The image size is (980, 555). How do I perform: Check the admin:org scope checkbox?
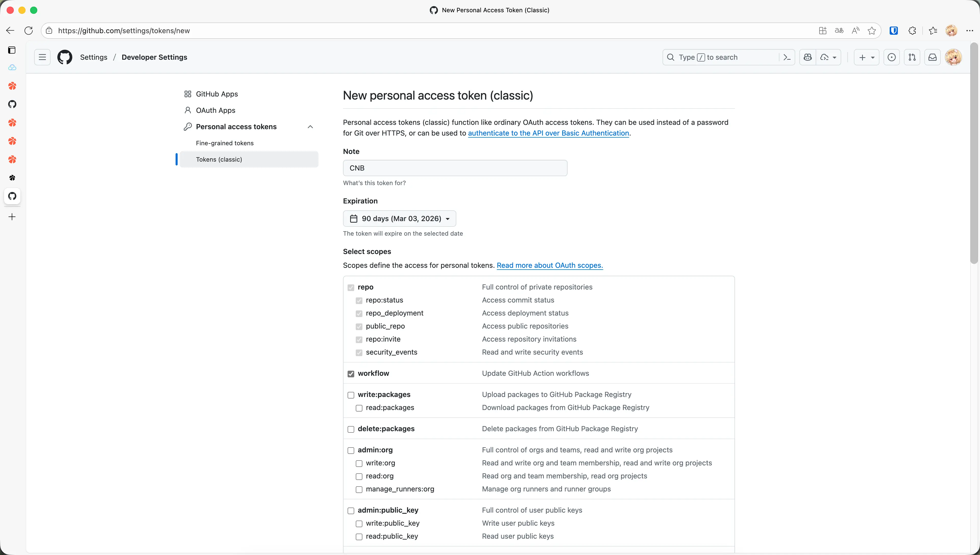(351, 451)
